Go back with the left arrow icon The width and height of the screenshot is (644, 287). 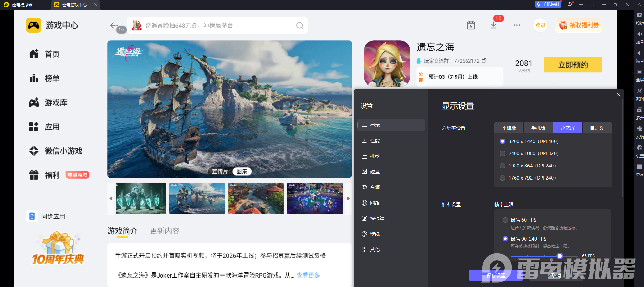tap(113, 25)
